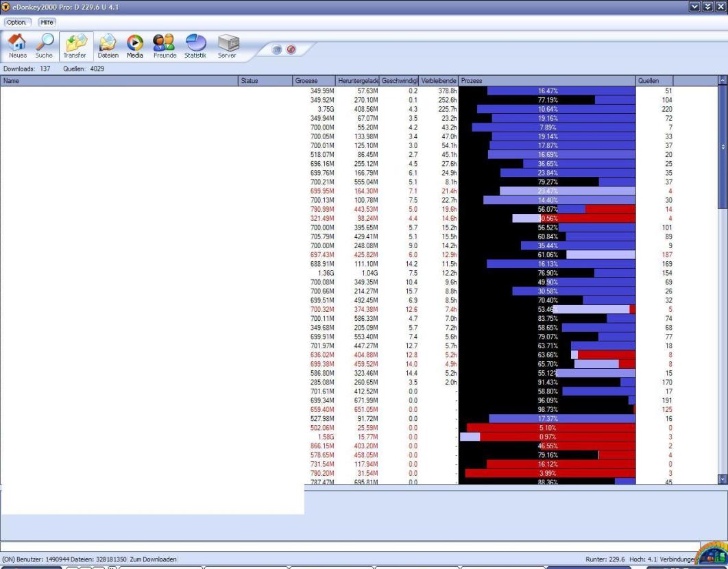
Task: Click the vertical scrollbar thumb
Action: point(723,147)
